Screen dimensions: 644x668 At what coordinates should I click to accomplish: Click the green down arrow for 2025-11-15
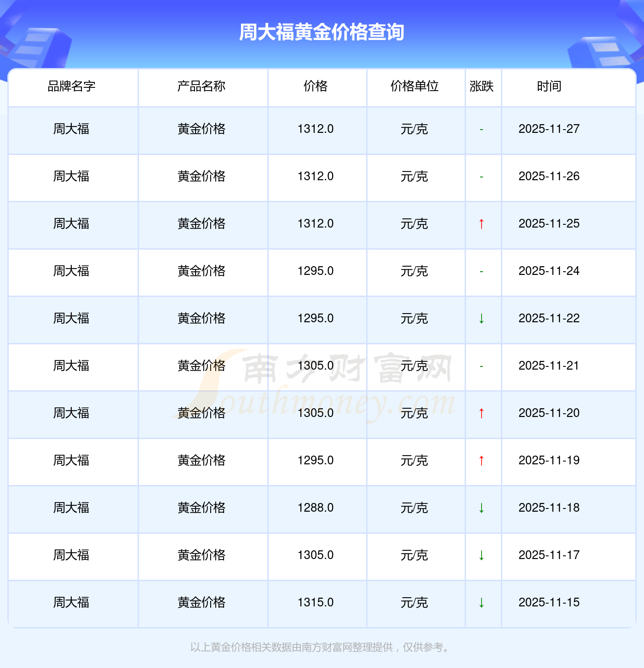click(481, 603)
